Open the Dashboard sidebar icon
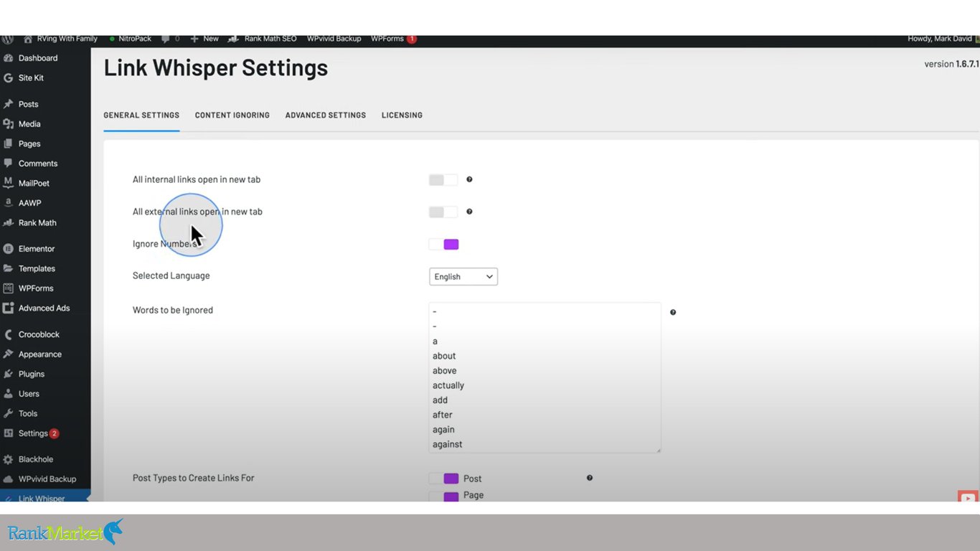Screen dimensions: 980x551 tap(8, 58)
